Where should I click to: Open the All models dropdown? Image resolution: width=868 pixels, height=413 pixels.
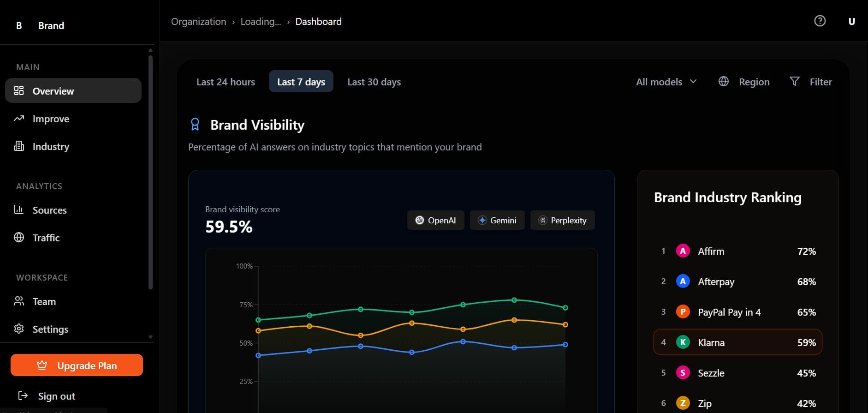point(666,82)
